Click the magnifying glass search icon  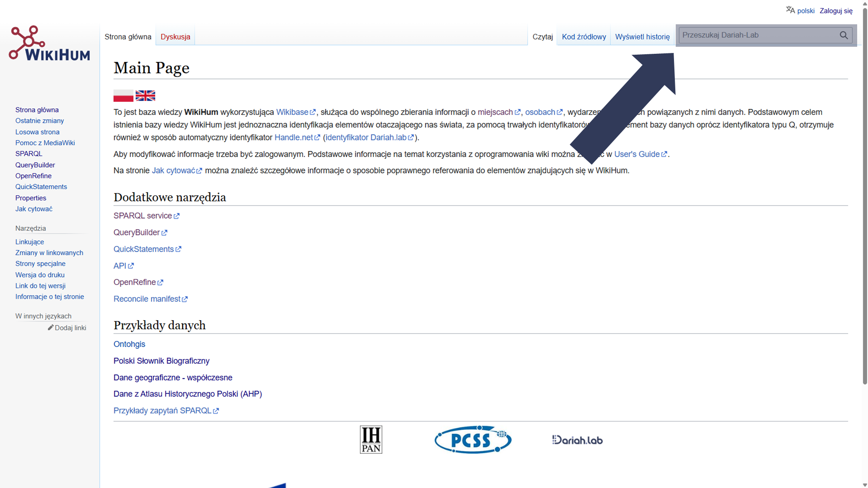(x=843, y=35)
